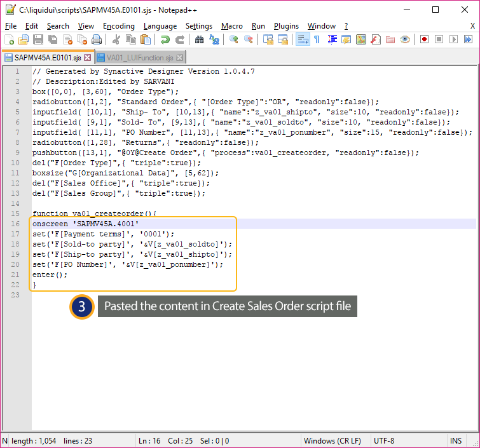Image resolution: width=480 pixels, height=448 pixels.
Task: Click the UTF-8 encoding in status bar
Action: tap(384, 441)
